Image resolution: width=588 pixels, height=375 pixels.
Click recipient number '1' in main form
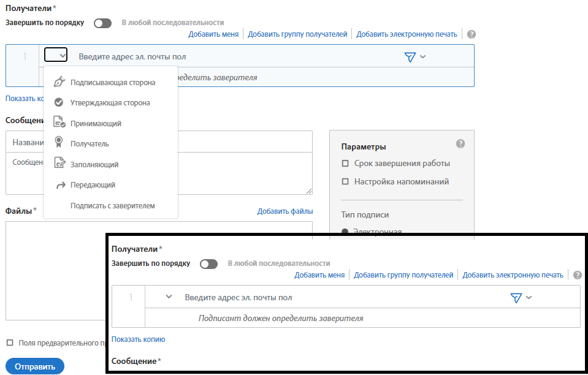25,56
